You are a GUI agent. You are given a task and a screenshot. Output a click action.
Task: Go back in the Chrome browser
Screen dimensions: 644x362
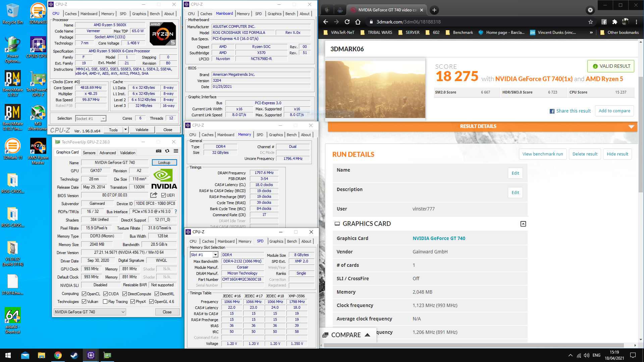pyautogui.click(x=325, y=22)
